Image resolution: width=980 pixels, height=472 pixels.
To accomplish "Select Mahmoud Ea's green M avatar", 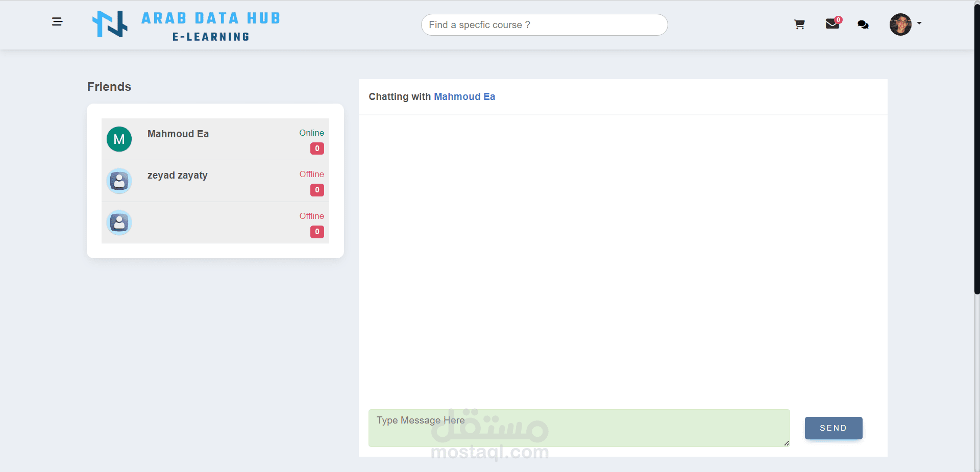I will (119, 139).
